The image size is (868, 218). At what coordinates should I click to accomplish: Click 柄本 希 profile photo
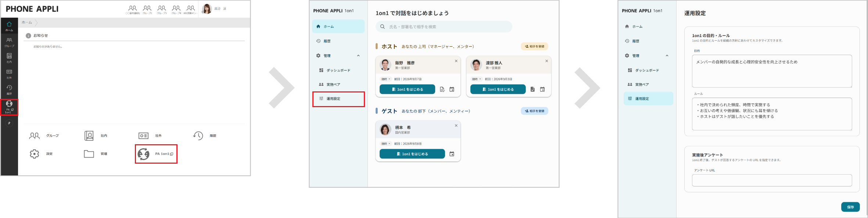(385, 129)
